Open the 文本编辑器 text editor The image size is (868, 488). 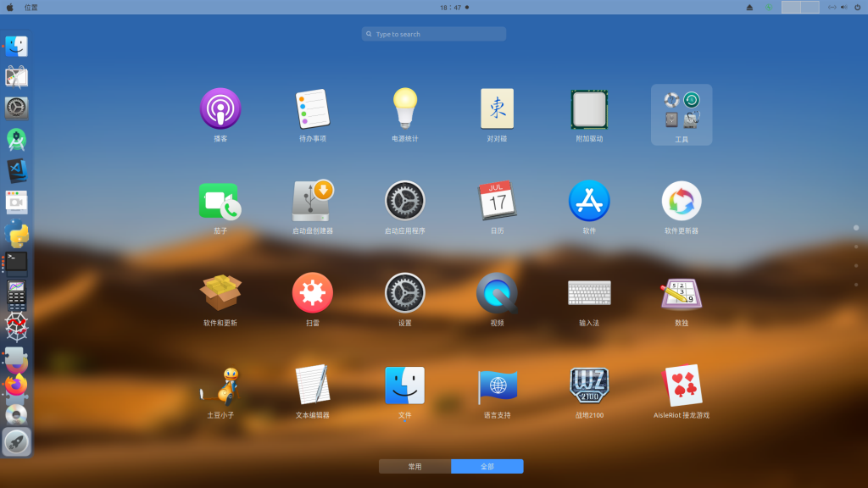coord(312,385)
